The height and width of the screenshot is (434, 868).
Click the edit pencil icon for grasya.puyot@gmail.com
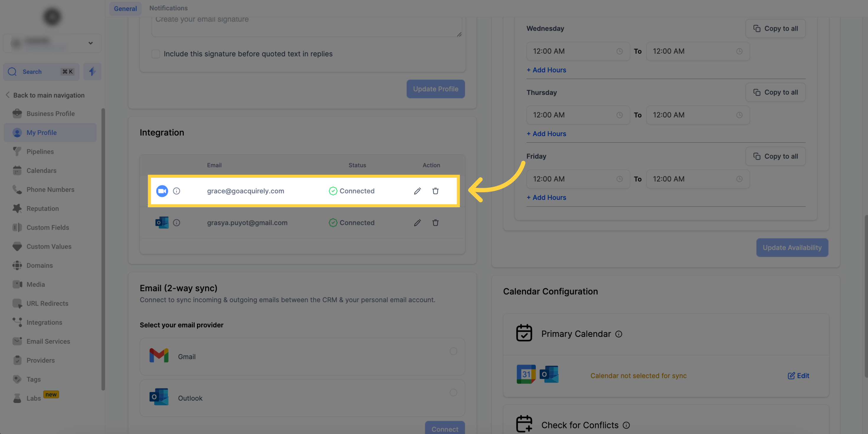click(417, 223)
